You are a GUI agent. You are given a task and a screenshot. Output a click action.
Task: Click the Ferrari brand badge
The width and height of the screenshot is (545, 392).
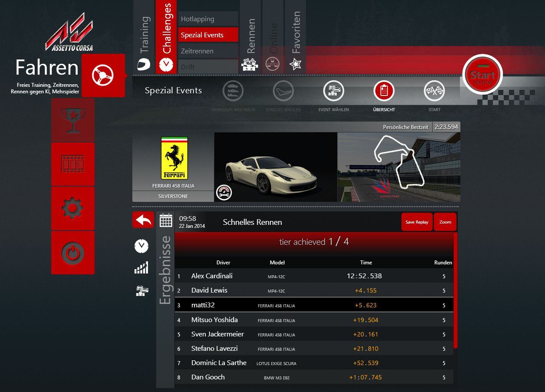tap(174, 158)
